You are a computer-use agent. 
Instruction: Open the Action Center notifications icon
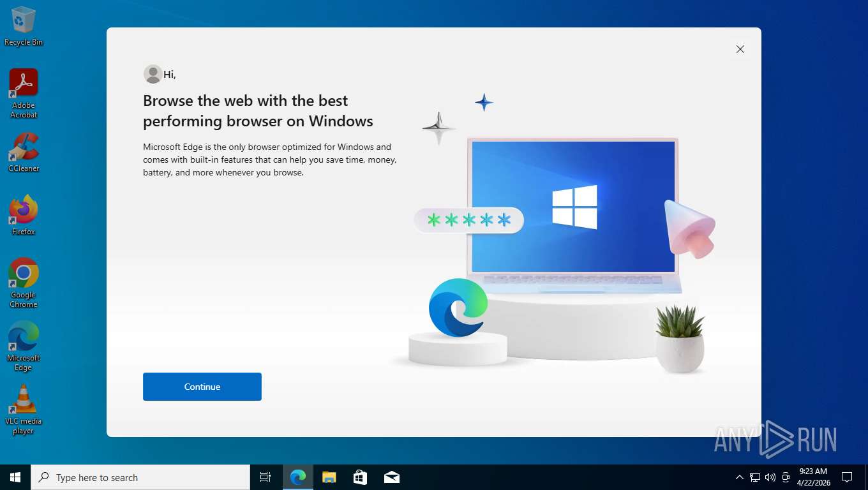[x=847, y=477]
